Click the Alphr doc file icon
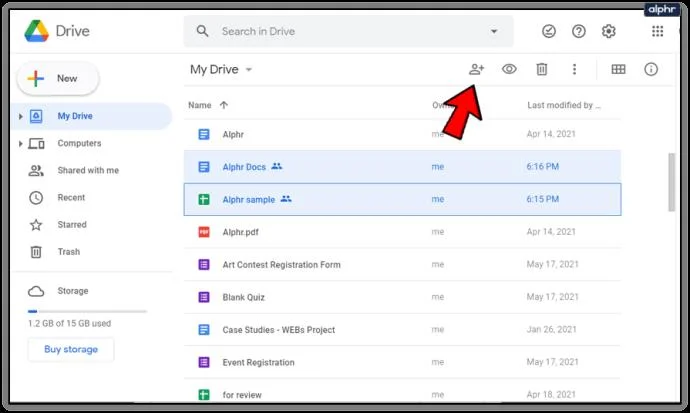The image size is (690, 413). [x=204, y=134]
